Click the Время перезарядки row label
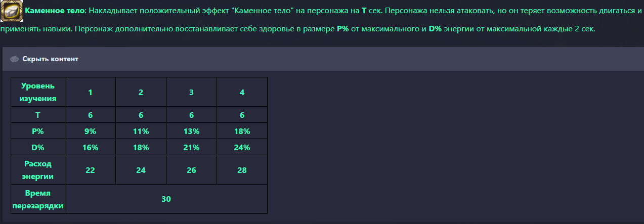644x224 pixels. pyautogui.click(x=38, y=199)
